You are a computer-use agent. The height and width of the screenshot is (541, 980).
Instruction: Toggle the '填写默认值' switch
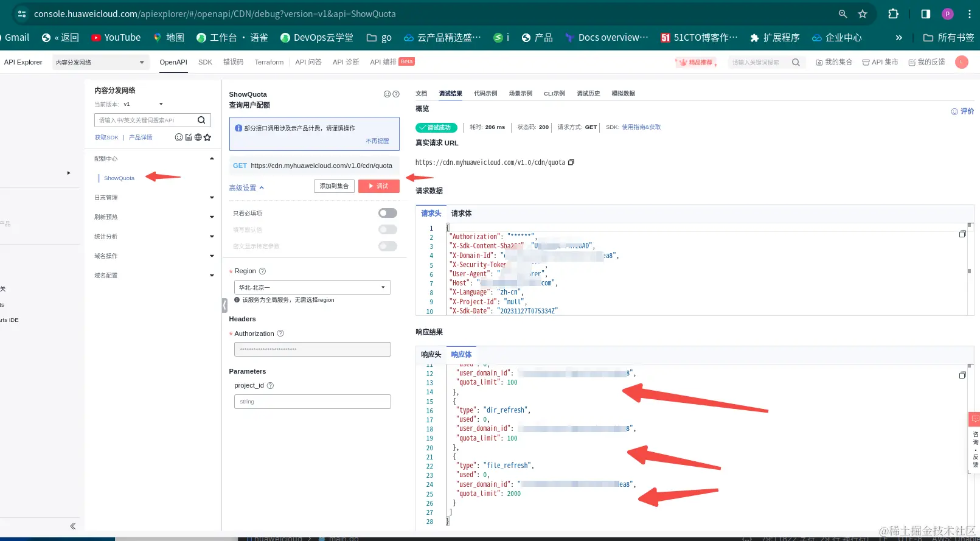click(x=387, y=229)
